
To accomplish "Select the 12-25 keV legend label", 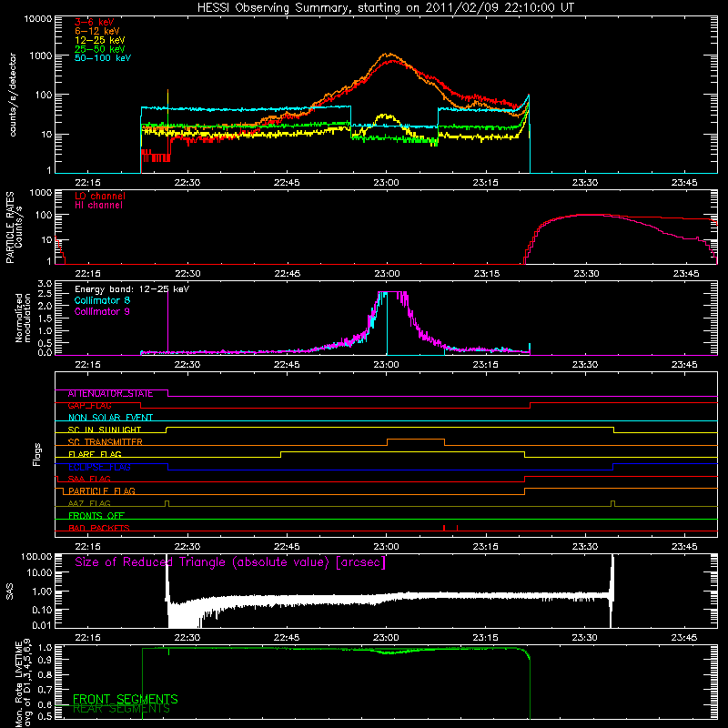I will coord(99,40).
